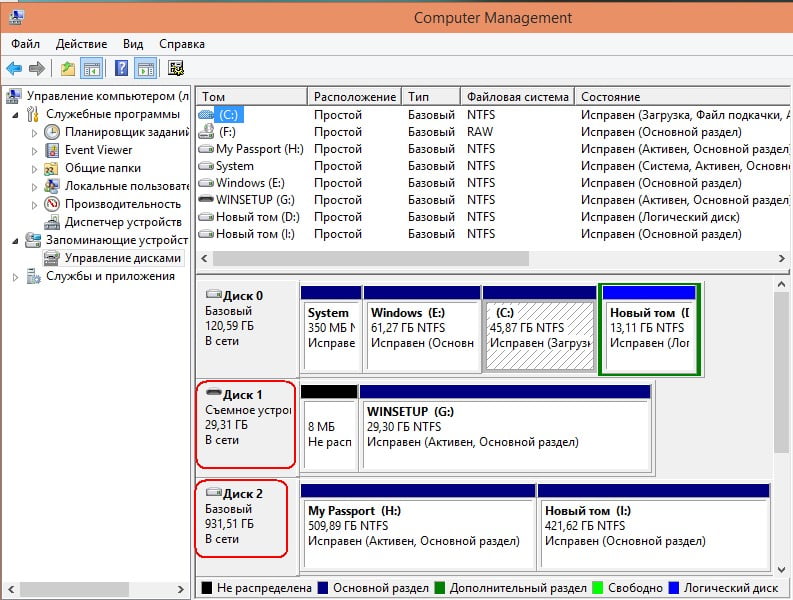This screenshot has width=793, height=600.
Task: Collapse the Служебные программы node
Action: coord(17,115)
